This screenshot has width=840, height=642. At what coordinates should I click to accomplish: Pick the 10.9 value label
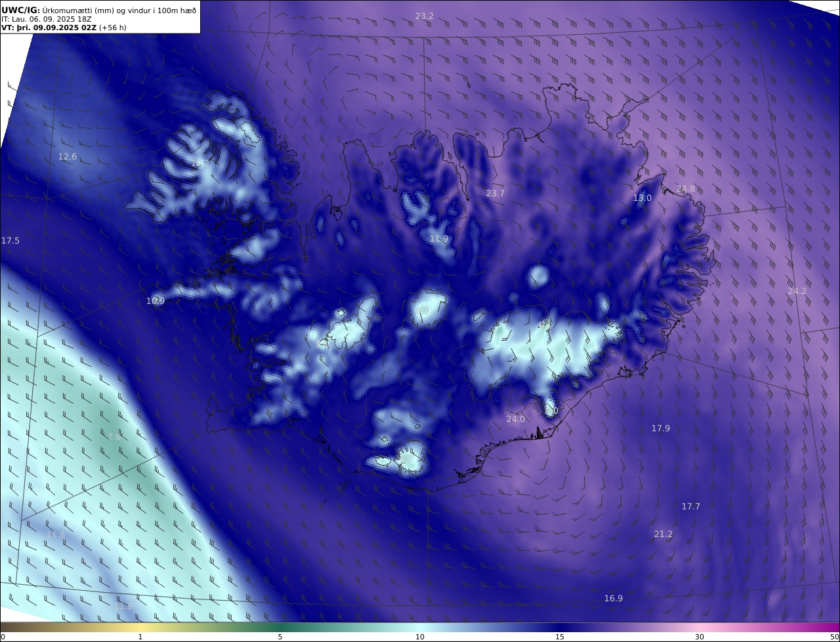click(156, 301)
